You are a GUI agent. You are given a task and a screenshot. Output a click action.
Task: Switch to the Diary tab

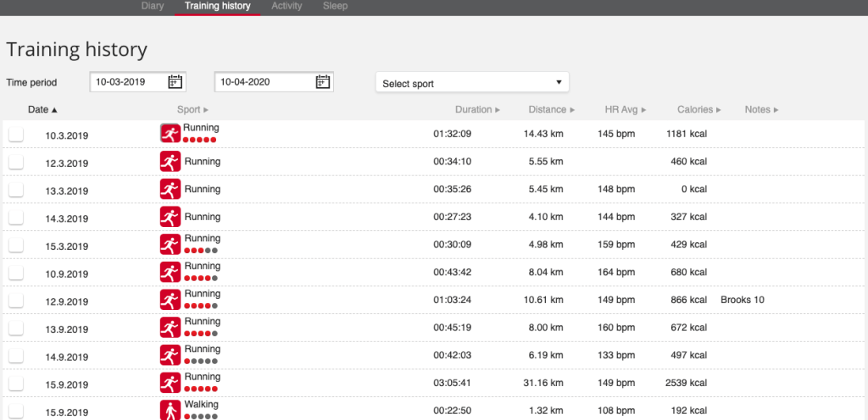click(152, 6)
